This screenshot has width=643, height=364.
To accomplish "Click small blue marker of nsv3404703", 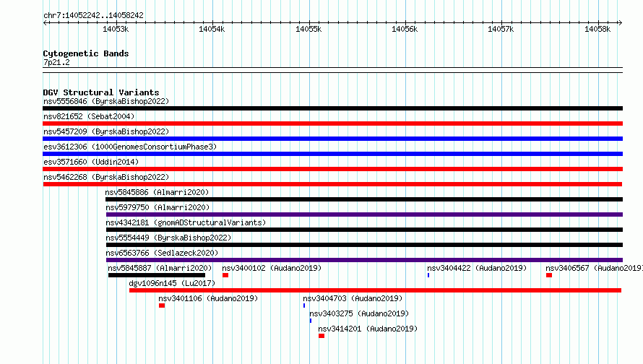I will 304,305.
